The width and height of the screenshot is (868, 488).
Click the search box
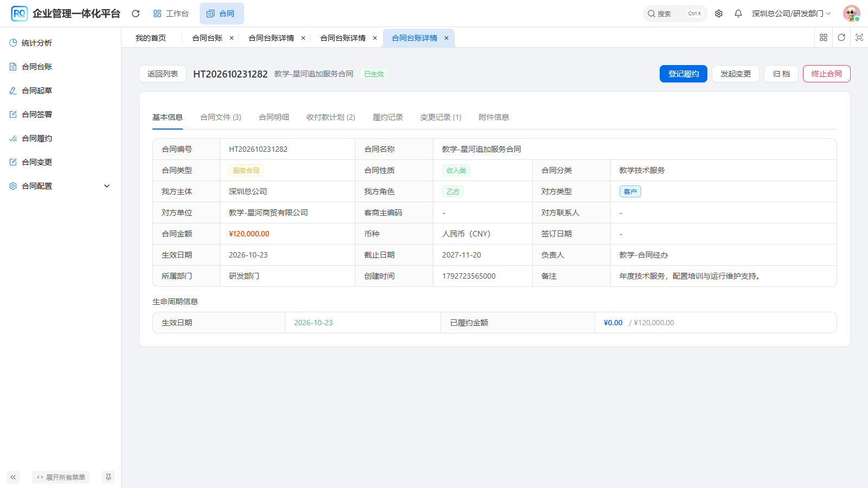point(675,14)
